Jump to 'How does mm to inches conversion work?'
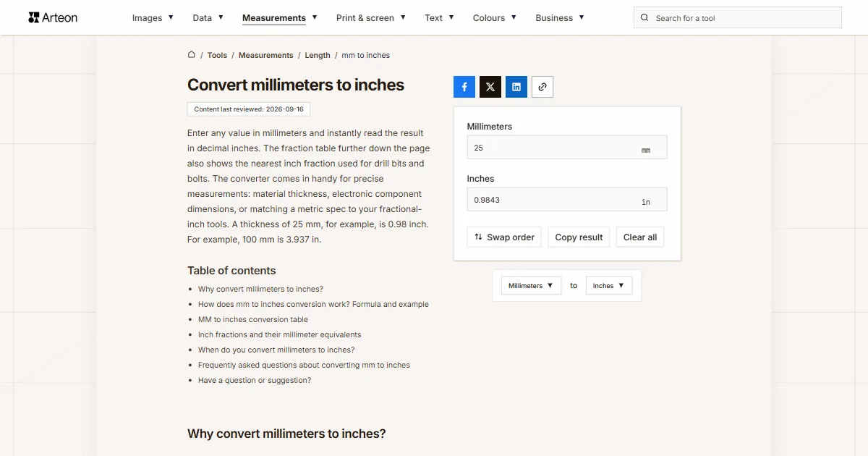The image size is (868, 456). [313, 304]
